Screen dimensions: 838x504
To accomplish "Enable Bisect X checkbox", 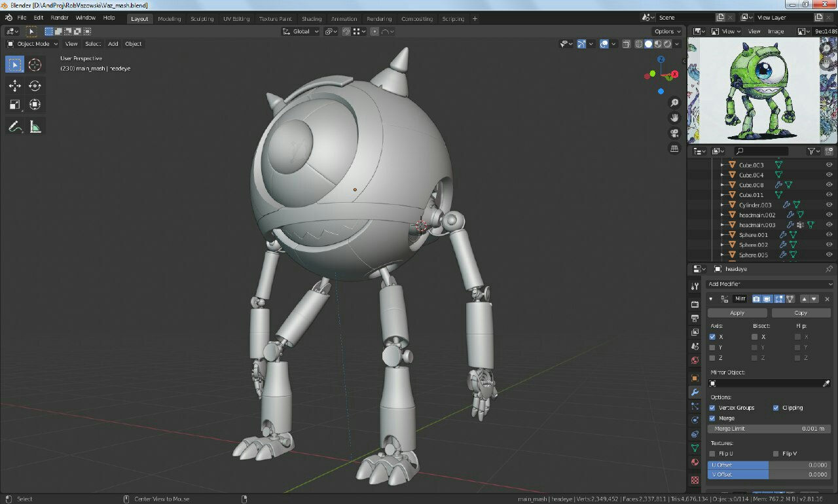I will (x=754, y=336).
